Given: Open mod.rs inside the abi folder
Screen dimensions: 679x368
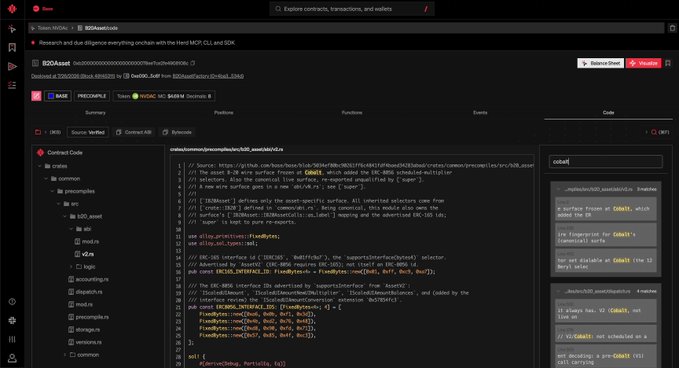Looking at the screenshot, I should point(87,242).
